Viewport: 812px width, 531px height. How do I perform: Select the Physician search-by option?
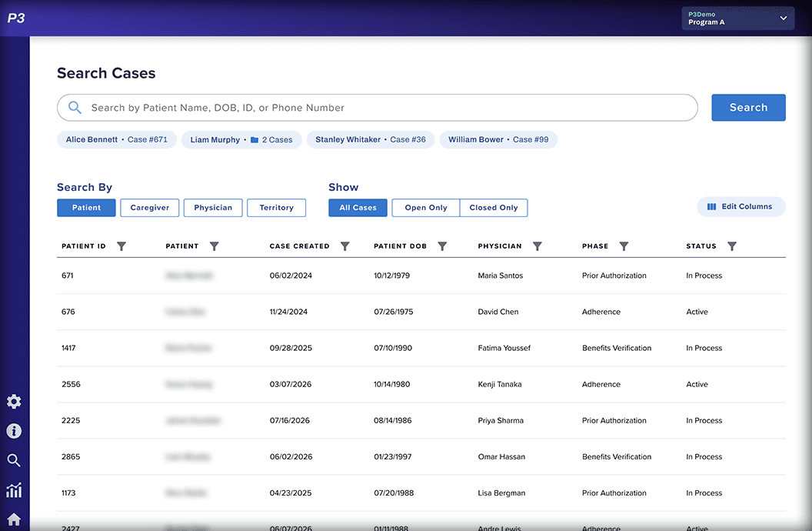(213, 208)
